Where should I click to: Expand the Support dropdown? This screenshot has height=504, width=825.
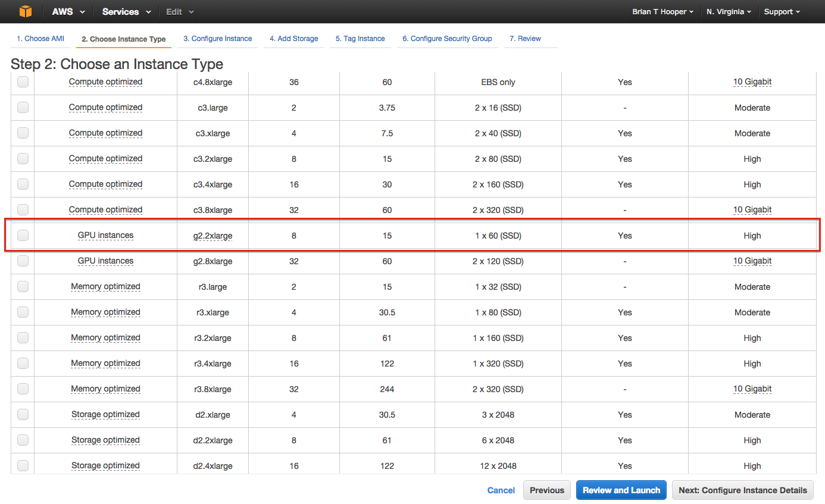[782, 11]
